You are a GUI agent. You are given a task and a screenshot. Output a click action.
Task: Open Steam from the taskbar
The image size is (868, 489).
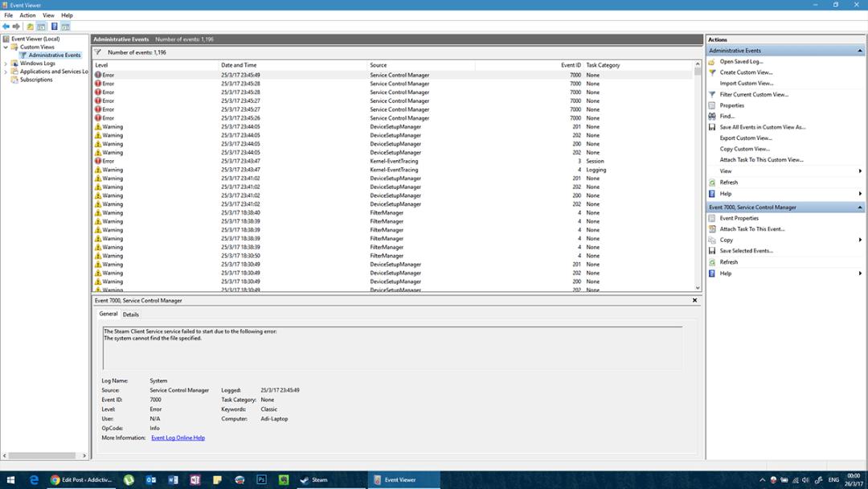[x=314, y=480]
